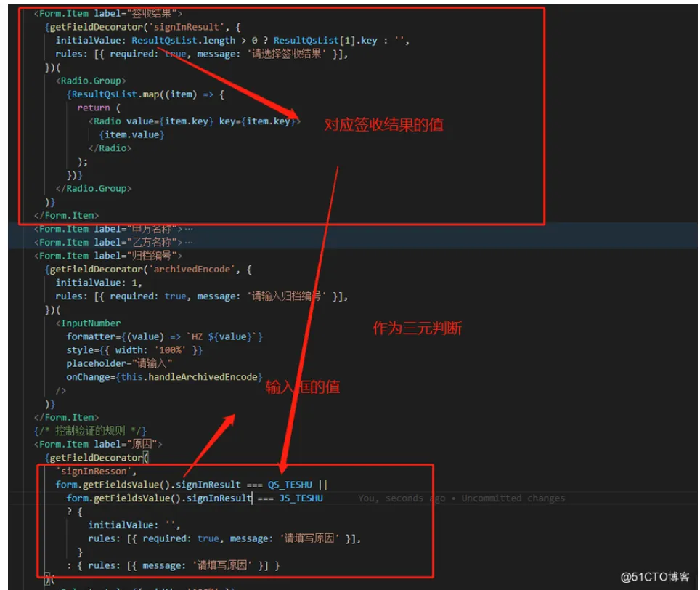Click this.handleArchivedEncode in the onChange line
700x590 pixels.
(x=190, y=377)
